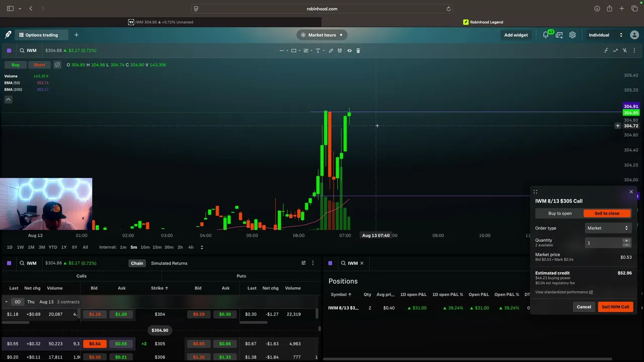The height and width of the screenshot is (362, 644).
Task: Click the plus icon on the price axis
Action: click(618, 126)
